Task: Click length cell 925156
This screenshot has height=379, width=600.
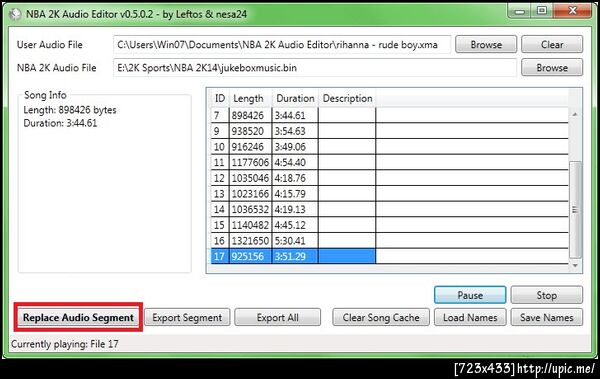Action: coord(251,256)
